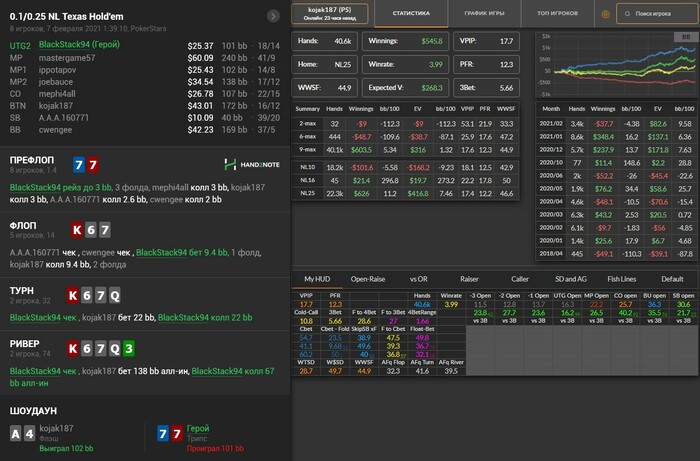Click the PFR 12.3 stat box

[486, 64]
